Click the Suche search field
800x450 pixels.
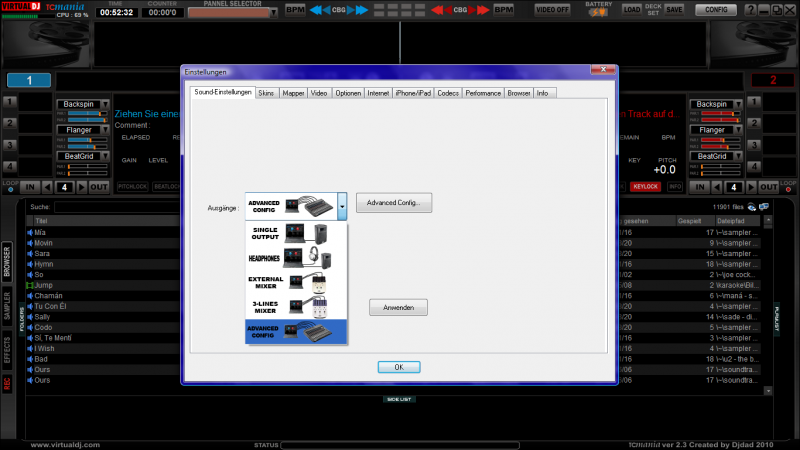(x=117, y=207)
